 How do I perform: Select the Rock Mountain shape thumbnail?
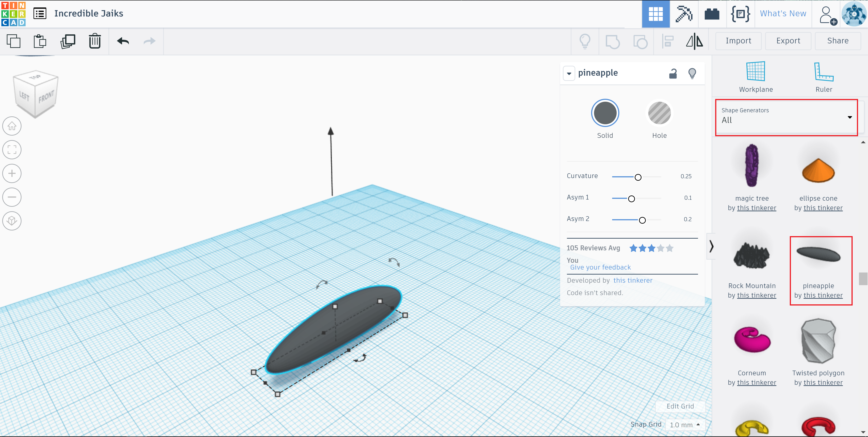751,255
